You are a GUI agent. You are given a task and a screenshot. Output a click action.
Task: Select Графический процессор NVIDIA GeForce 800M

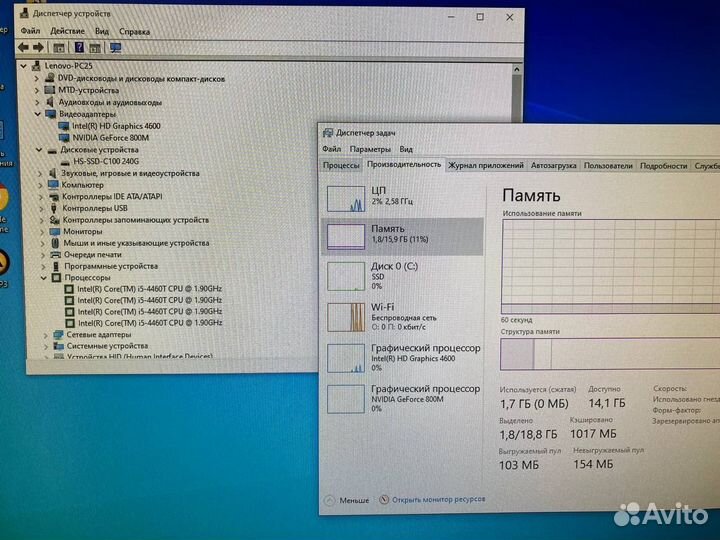pyautogui.click(x=402, y=399)
